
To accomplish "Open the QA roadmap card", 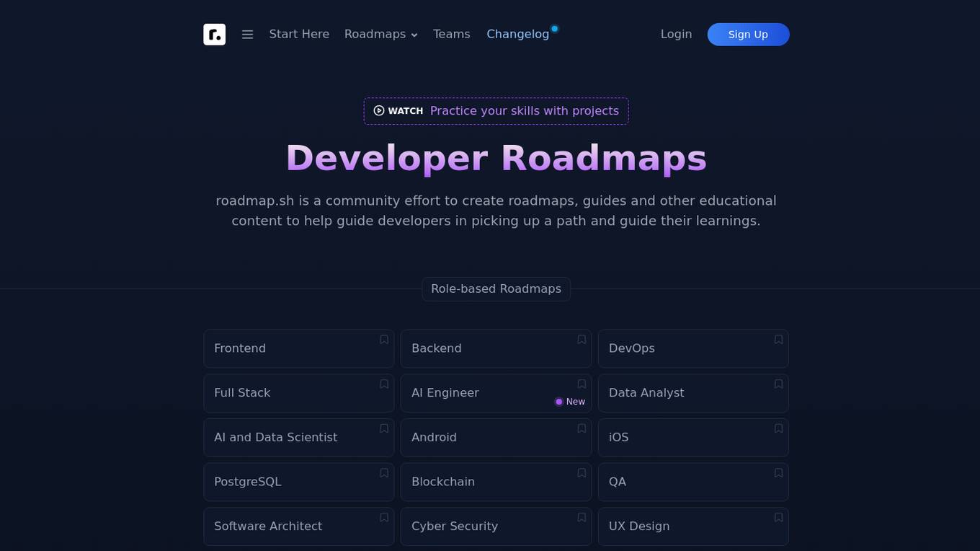I will point(693,482).
